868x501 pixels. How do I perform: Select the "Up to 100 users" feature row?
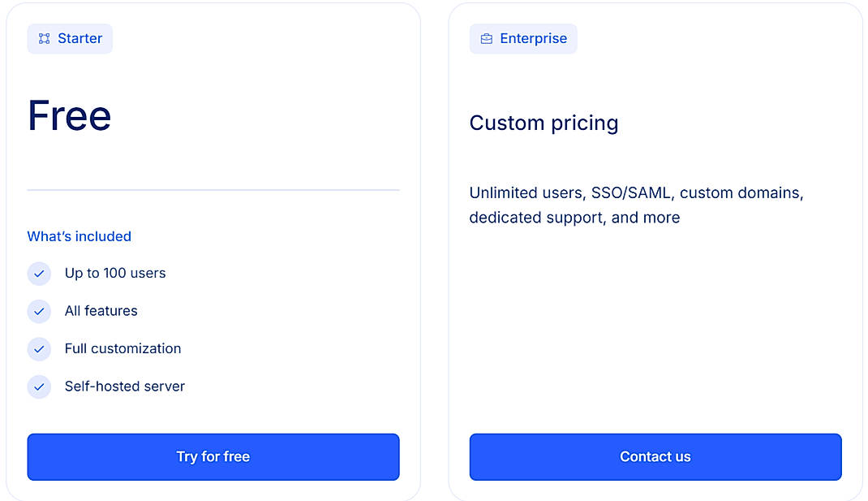pos(114,274)
